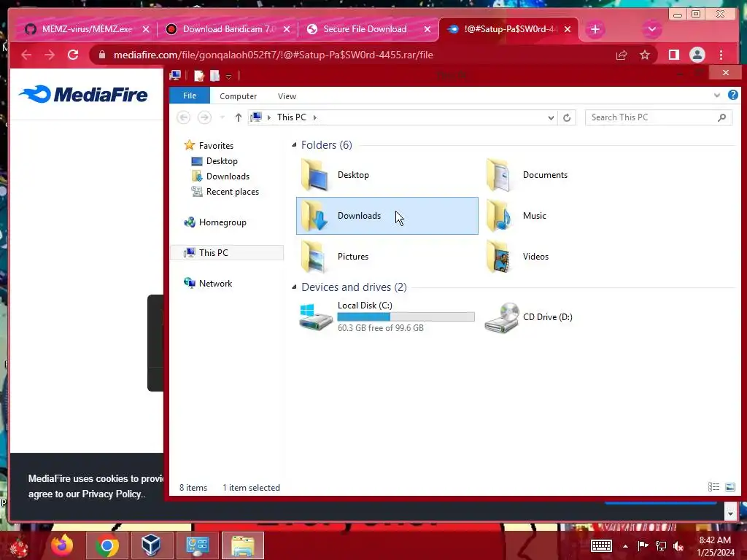Open the Downloads folder in This PC
Image resolution: width=747 pixels, height=560 pixels.
[x=387, y=216]
